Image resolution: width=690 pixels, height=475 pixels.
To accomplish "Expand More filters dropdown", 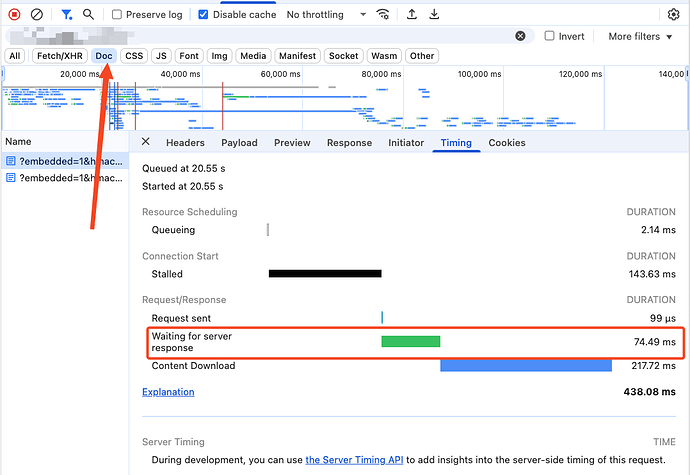I will [640, 37].
